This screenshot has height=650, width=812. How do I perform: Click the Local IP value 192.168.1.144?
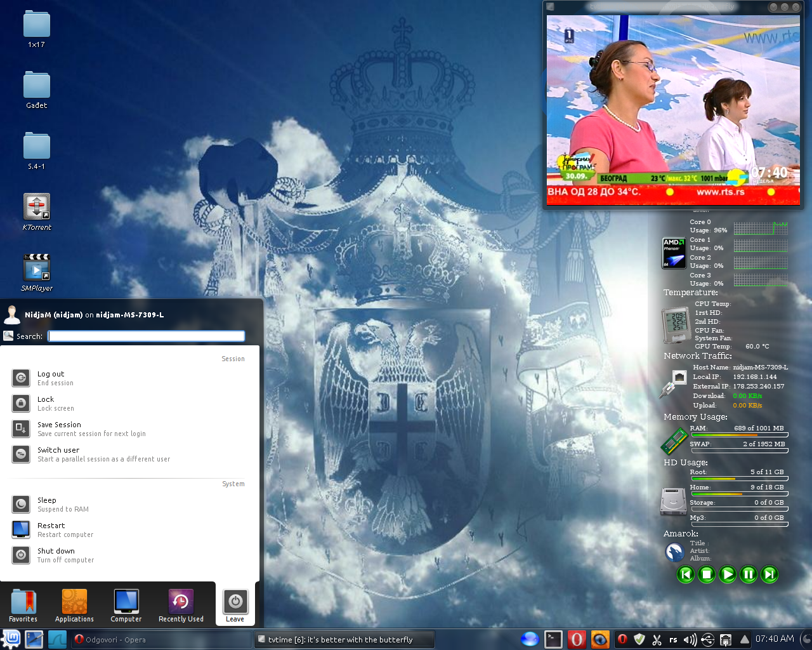[755, 376]
